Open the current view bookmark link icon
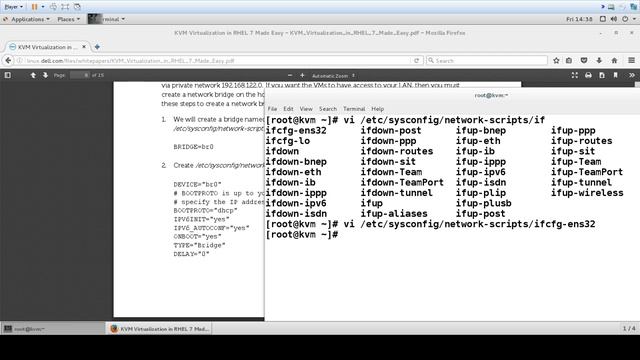The image size is (640, 360). (616, 75)
